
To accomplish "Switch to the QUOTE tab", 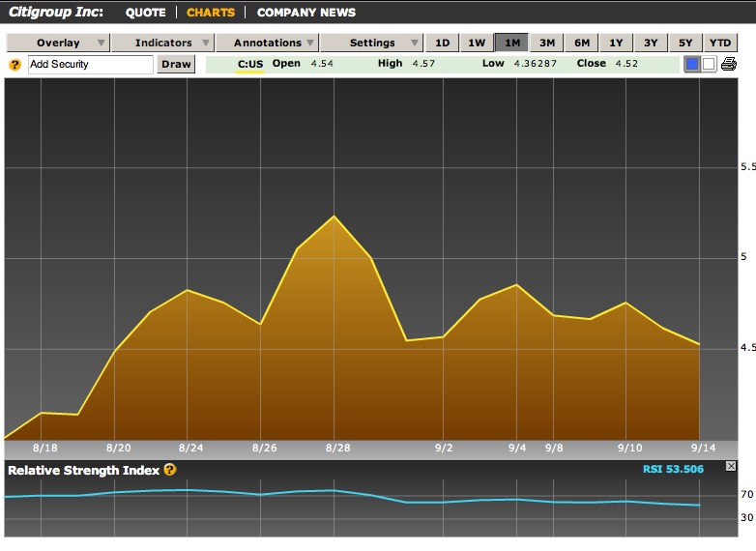I will (146, 13).
